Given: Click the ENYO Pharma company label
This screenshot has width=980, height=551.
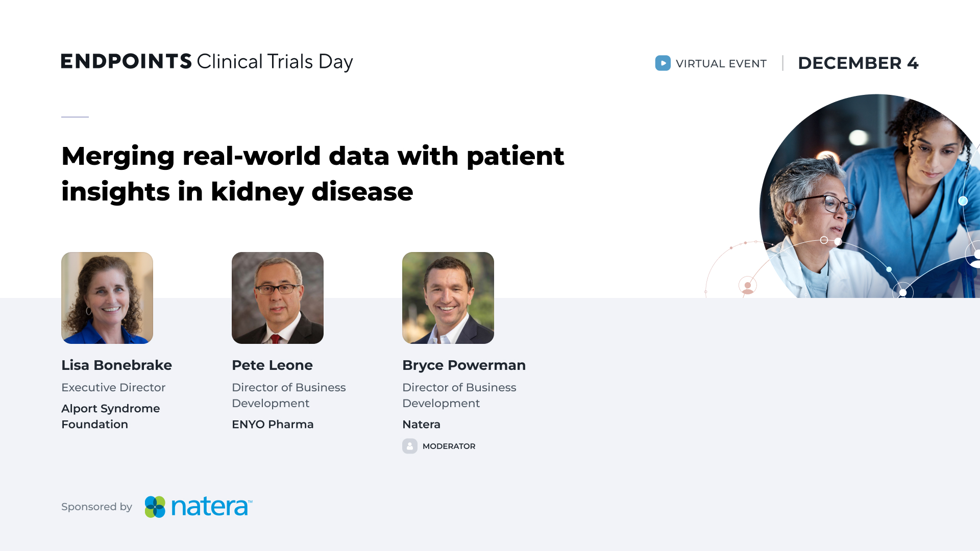Looking at the screenshot, I should tap(273, 424).
